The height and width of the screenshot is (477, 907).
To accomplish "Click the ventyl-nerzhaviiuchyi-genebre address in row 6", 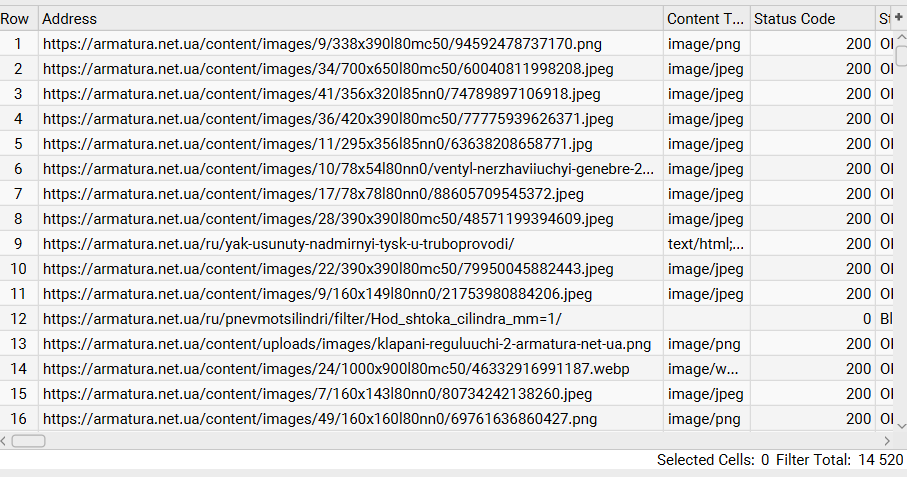I will (348, 169).
